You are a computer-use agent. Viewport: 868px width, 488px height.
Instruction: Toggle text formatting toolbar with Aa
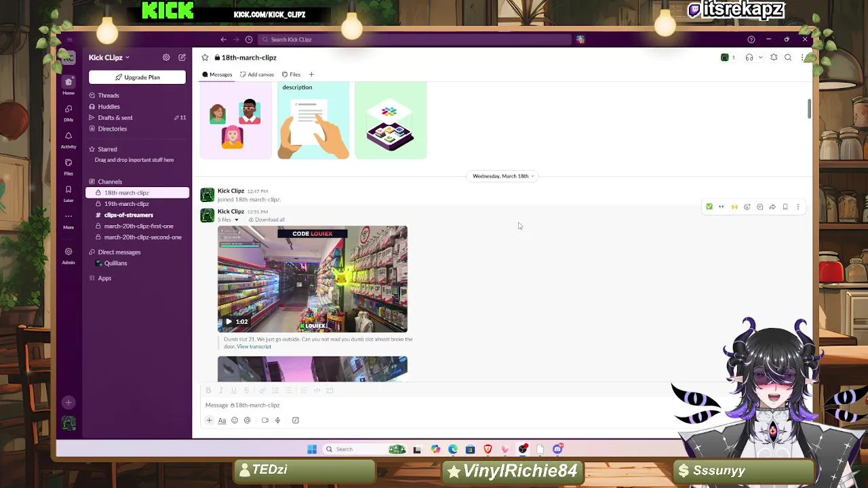[222, 420]
